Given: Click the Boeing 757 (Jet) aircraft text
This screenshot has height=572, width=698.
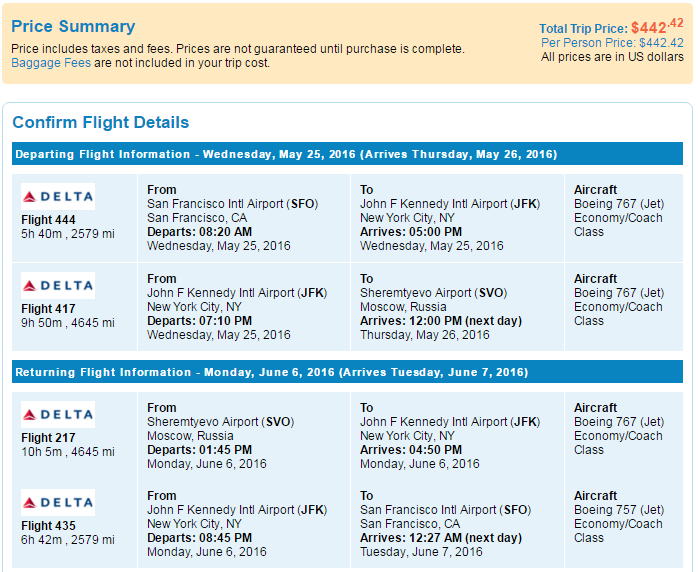Looking at the screenshot, I should coord(619,510).
